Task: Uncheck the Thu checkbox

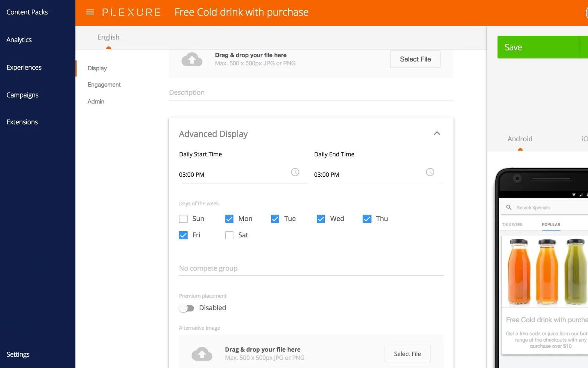Action: point(367,219)
